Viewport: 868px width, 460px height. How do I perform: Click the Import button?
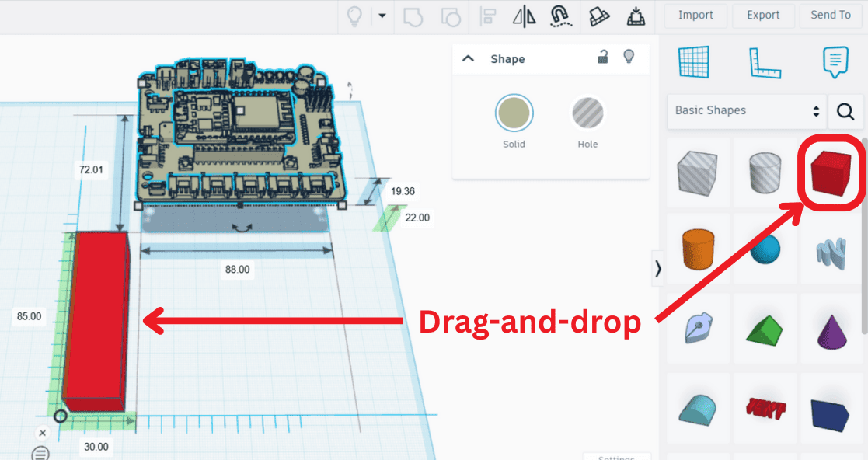click(695, 15)
